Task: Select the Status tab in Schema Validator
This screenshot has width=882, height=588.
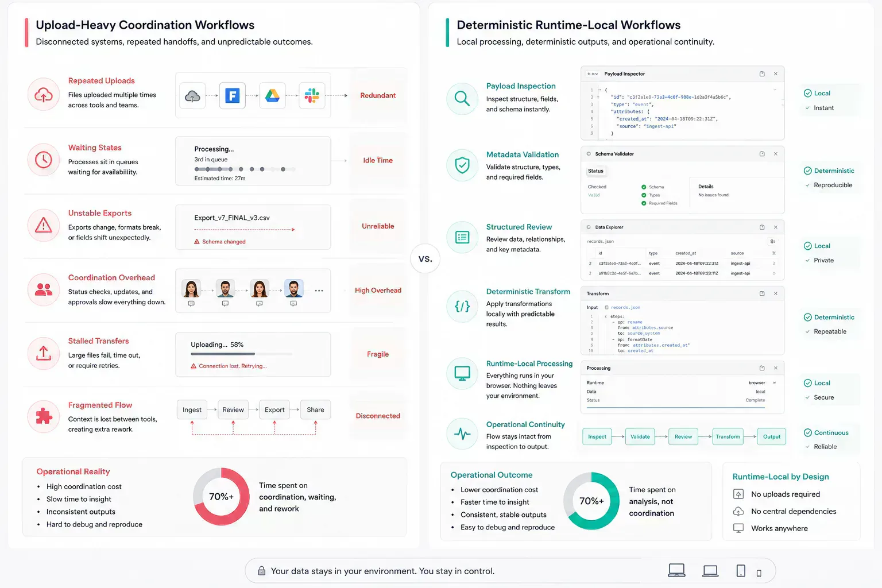Action: pos(595,171)
